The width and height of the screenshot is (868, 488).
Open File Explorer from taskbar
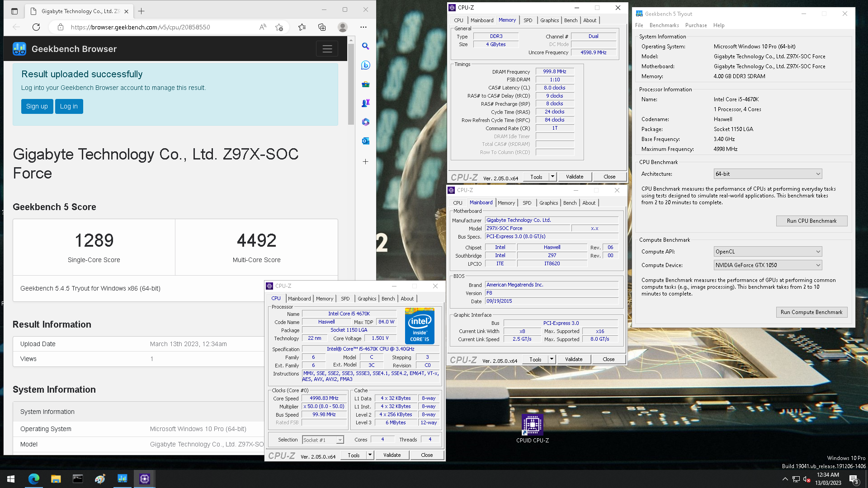56,479
